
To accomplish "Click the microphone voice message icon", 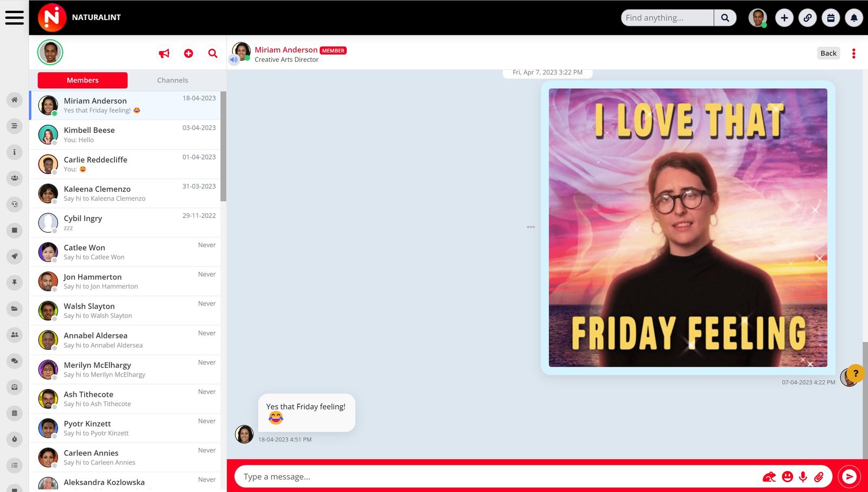I will click(x=803, y=477).
